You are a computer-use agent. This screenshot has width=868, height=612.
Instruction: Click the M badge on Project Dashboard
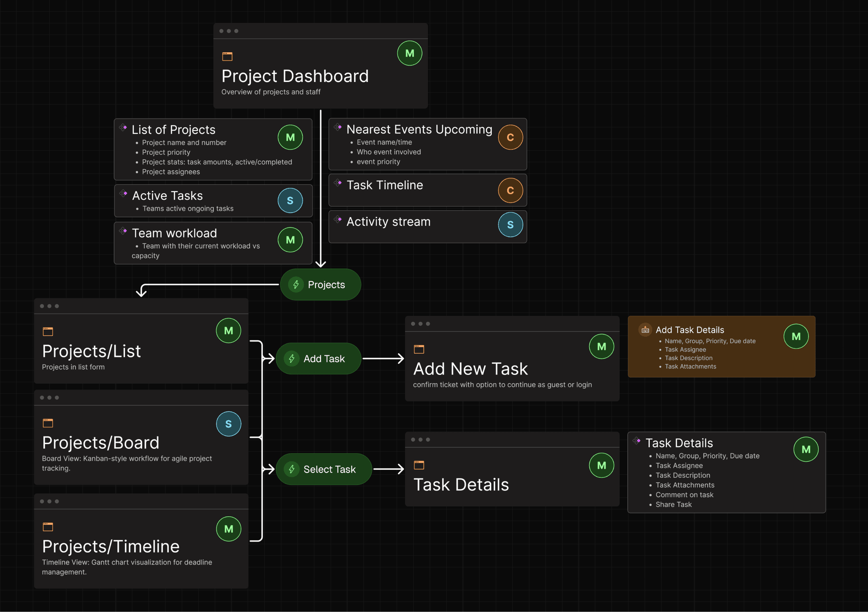point(409,53)
